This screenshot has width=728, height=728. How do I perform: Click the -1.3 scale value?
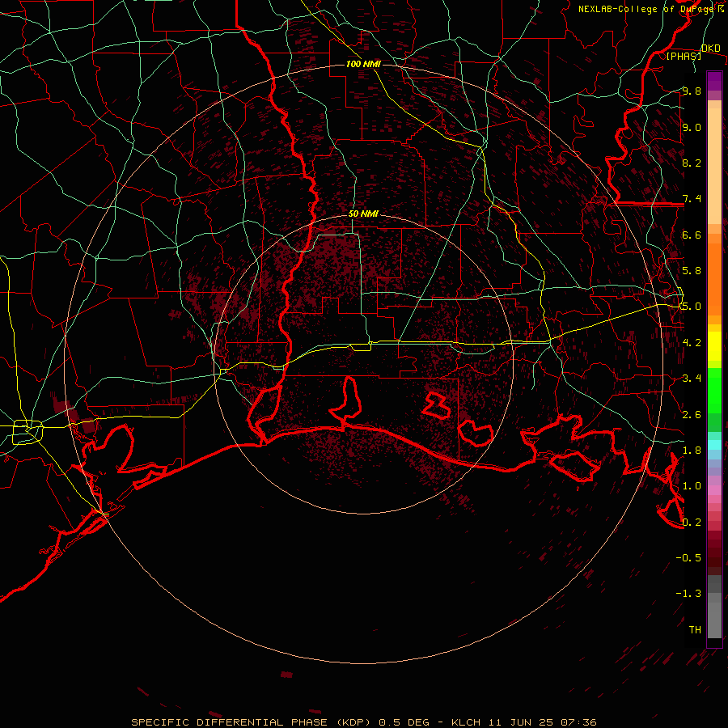pos(688,594)
